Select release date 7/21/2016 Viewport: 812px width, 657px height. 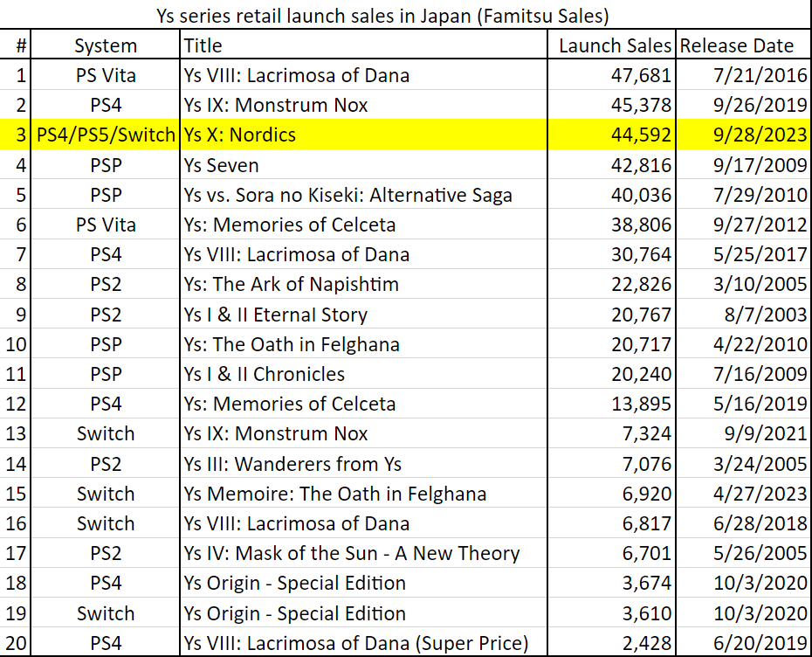[x=760, y=75]
